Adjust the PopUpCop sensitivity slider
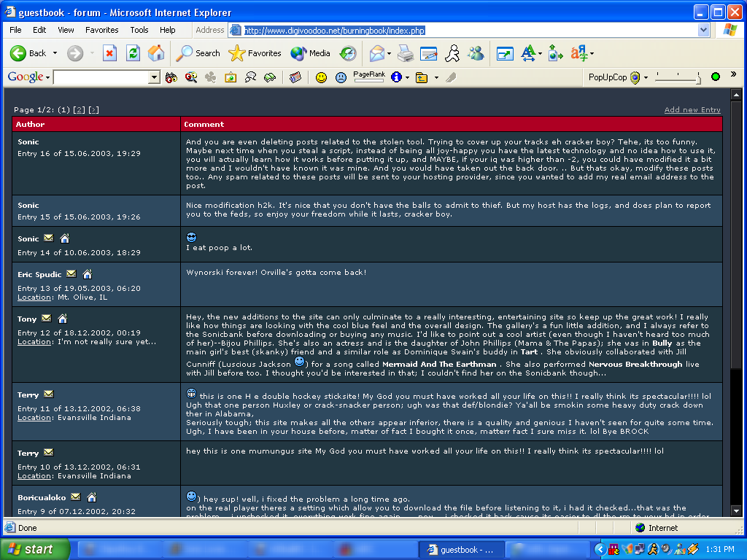 (x=698, y=78)
